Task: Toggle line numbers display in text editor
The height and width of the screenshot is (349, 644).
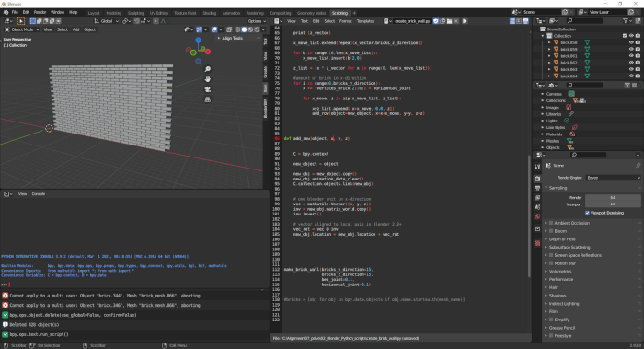Action: click(512, 21)
